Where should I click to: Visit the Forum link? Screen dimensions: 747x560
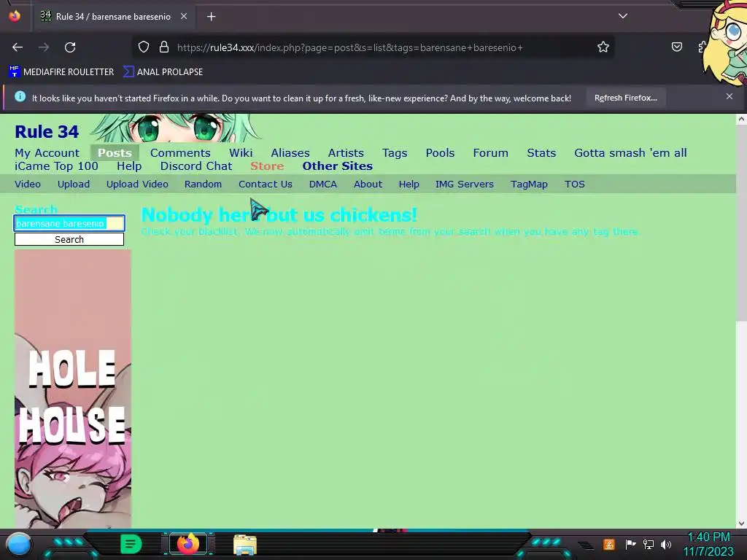pos(490,153)
